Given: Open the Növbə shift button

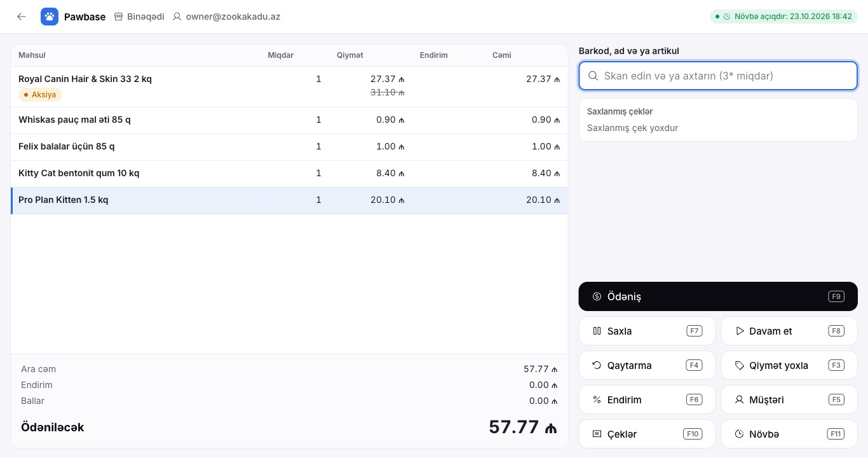Looking at the screenshot, I should (789, 434).
